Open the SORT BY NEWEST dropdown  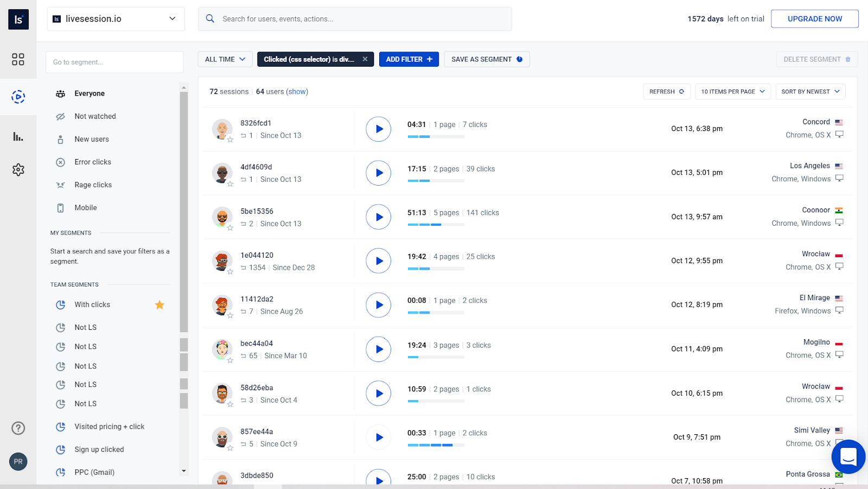[810, 91]
